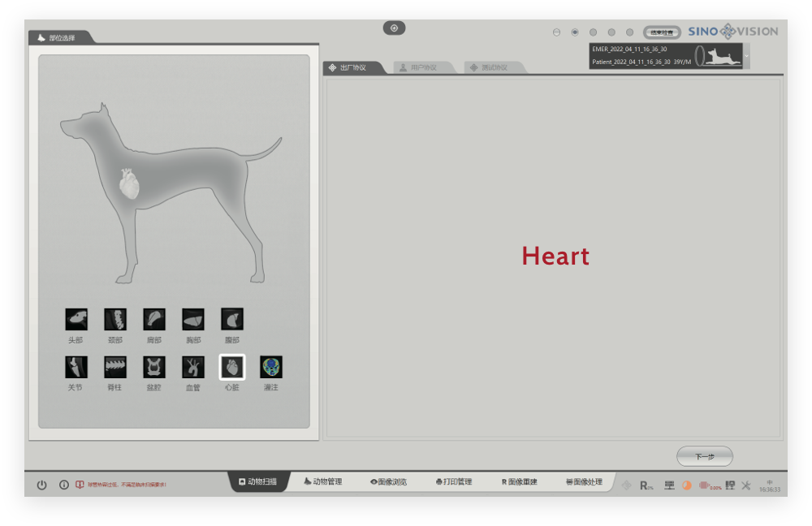Image resolution: width=812 pixels, height=526 pixels.
Task: Pick the pelvis (盆腔) scan region icon
Action: 154,367
